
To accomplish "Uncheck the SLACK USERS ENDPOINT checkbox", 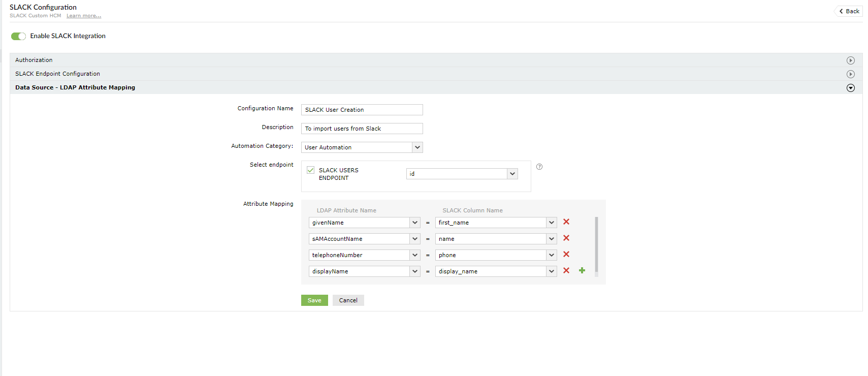I will pyautogui.click(x=311, y=170).
